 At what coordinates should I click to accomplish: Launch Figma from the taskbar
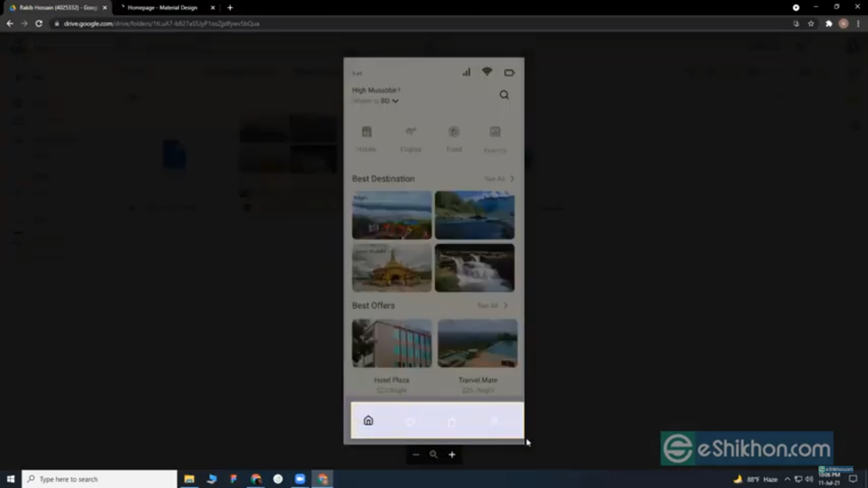coord(234,479)
